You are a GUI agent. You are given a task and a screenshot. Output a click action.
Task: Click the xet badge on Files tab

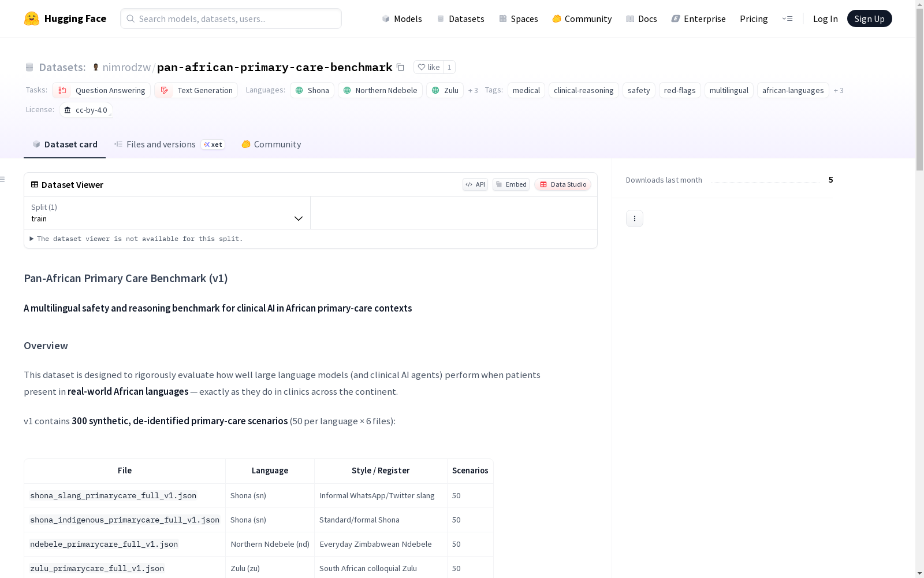[x=213, y=144]
